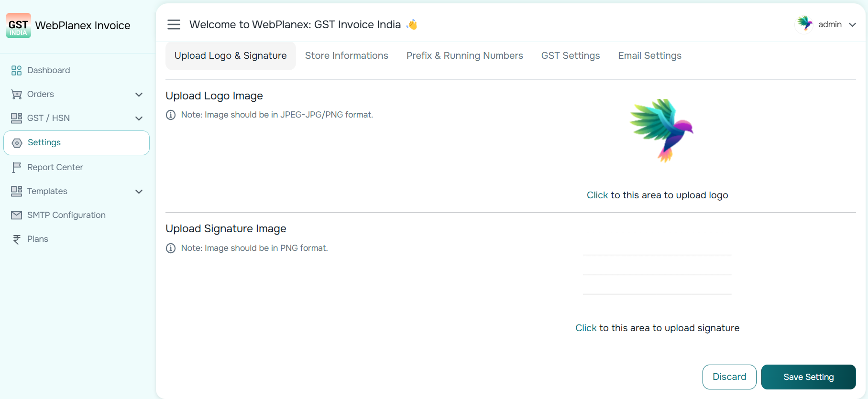Switch to Prefix & Running Numbers tab
This screenshot has height=399, width=868.
click(x=465, y=56)
